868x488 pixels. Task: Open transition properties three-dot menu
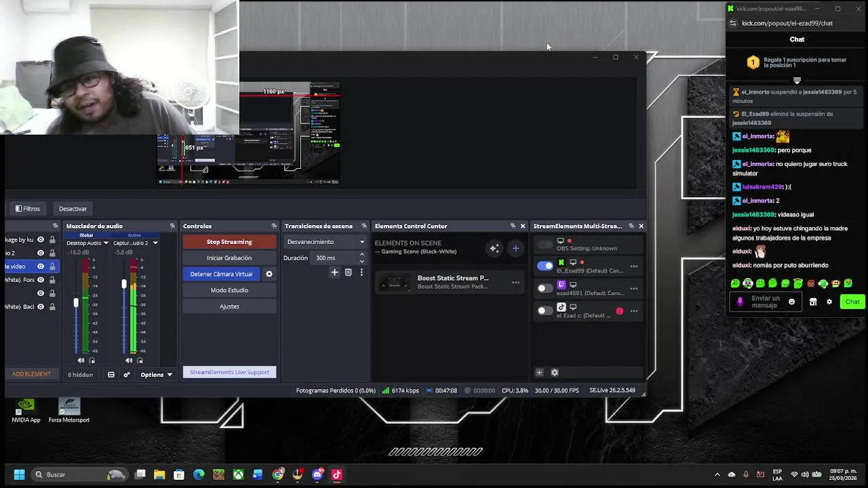tap(361, 272)
